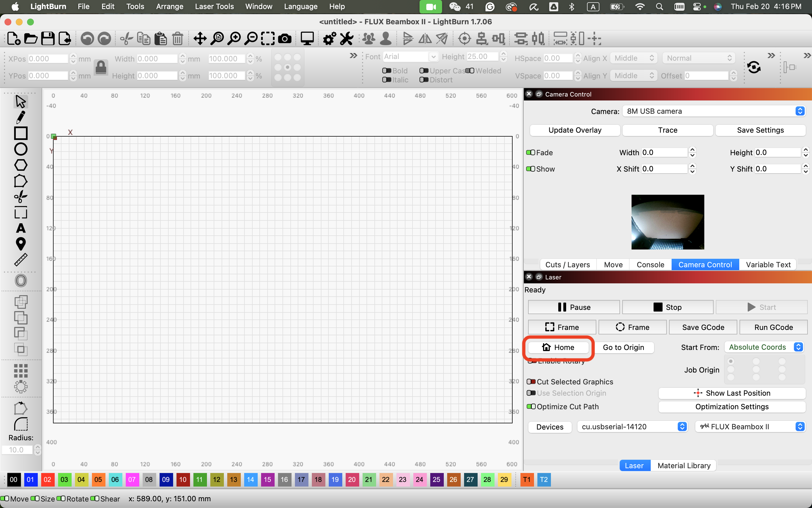Open the cu.usbserial-14120 port dropdown
The image size is (812, 508).
click(x=632, y=427)
